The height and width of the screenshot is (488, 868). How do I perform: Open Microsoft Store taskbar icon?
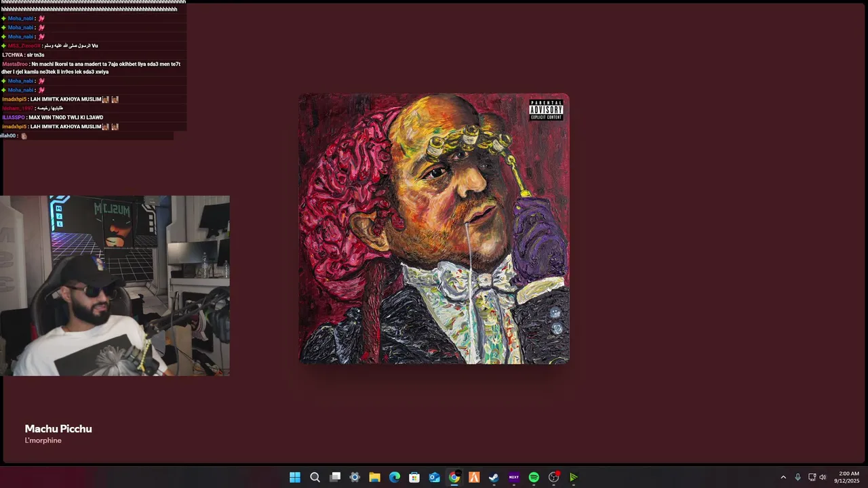[414, 477]
